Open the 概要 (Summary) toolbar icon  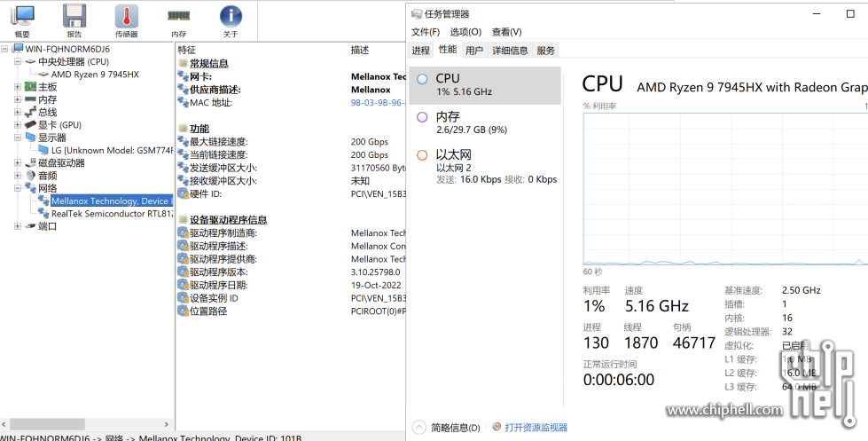click(22, 20)
